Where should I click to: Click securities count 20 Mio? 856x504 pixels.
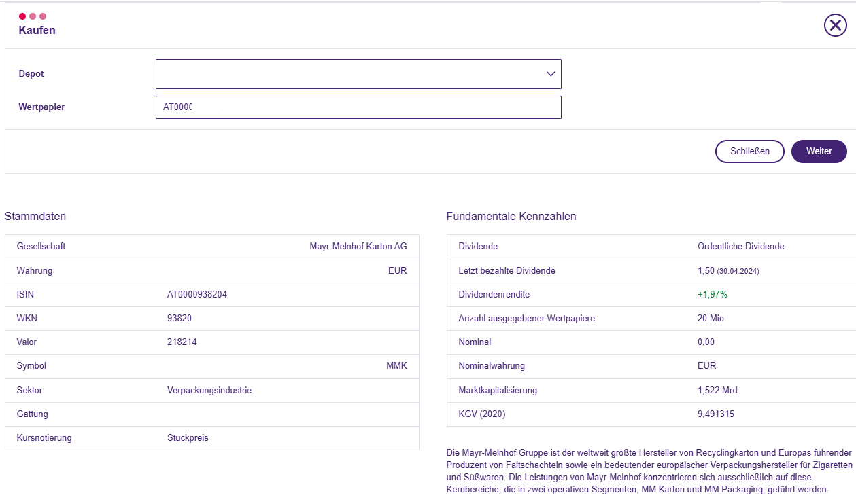tap(711, 319)
